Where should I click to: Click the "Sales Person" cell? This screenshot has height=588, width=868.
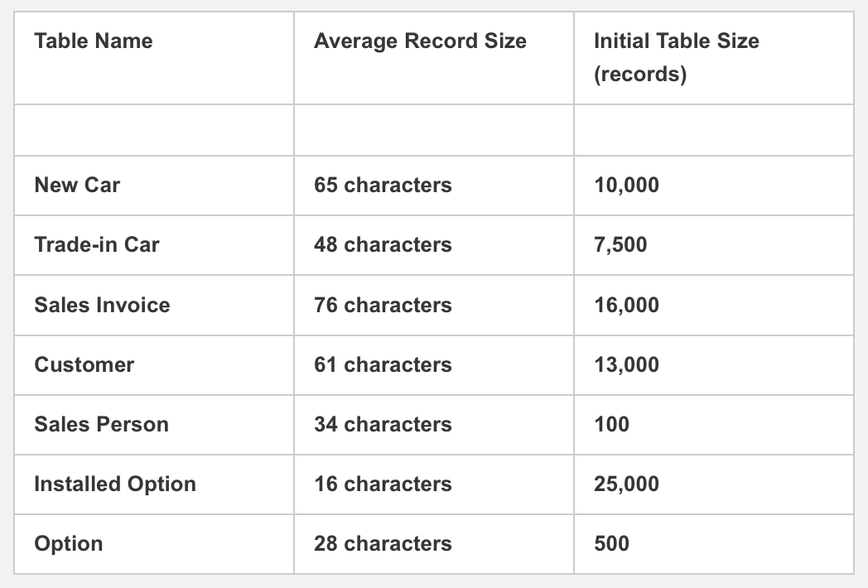[x=101, y=424]
